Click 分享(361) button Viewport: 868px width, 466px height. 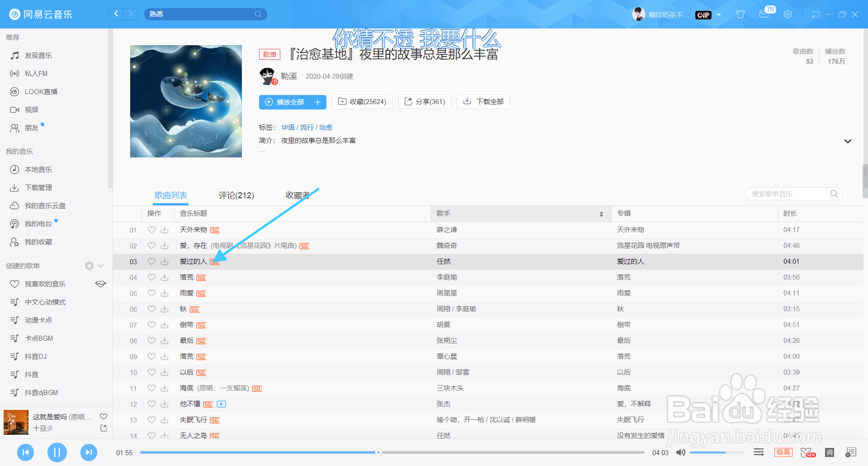pyautogui.click(x=425, y=102)
